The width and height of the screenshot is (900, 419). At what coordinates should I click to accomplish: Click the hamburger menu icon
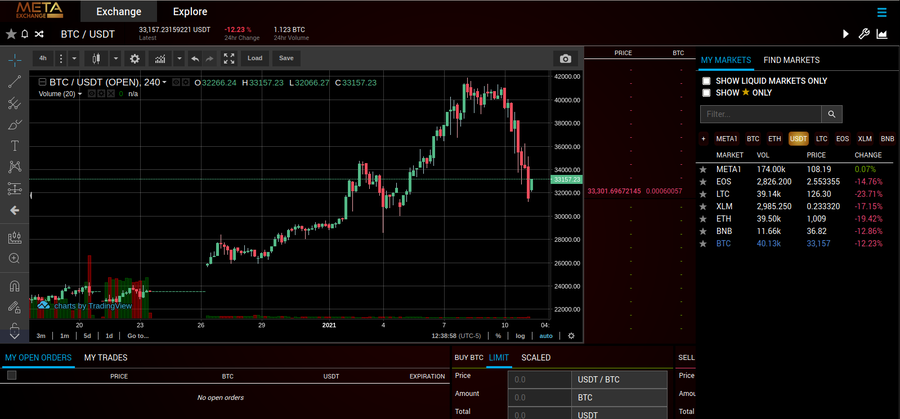[x=881, y=12]
